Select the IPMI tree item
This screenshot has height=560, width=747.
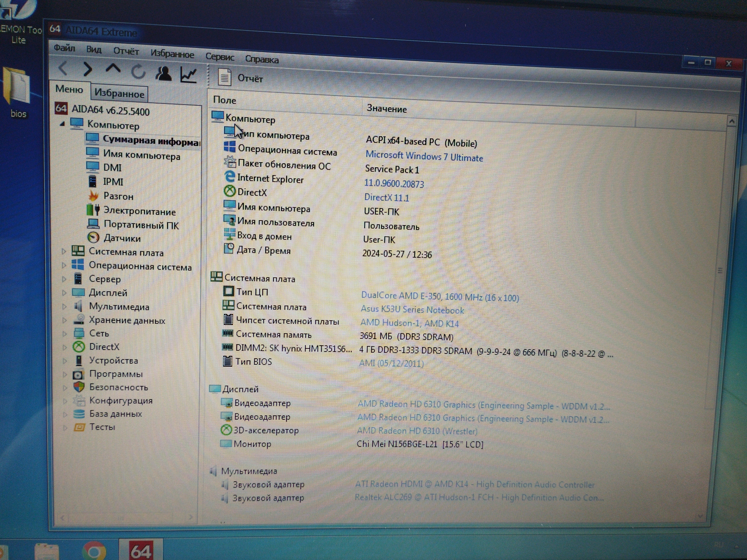[x=105, y=182]
